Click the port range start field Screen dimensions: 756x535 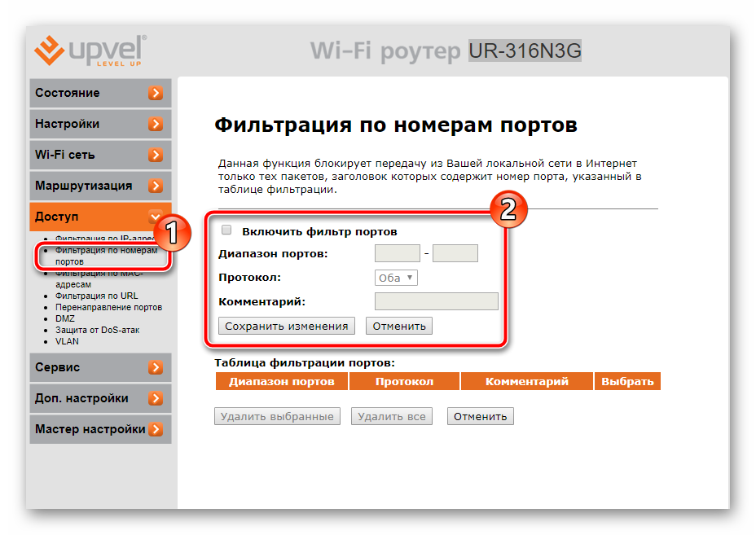pyautogui.click(x=398, y=253)
